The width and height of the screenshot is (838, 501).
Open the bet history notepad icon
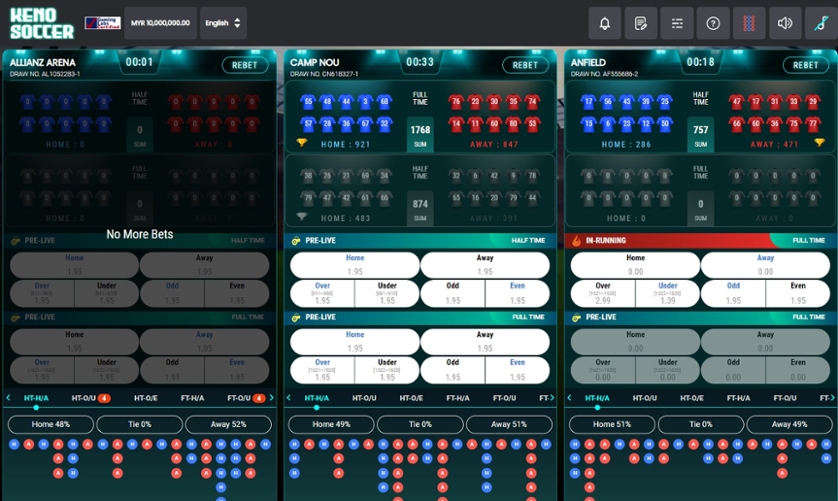click(x=640, y=23)
